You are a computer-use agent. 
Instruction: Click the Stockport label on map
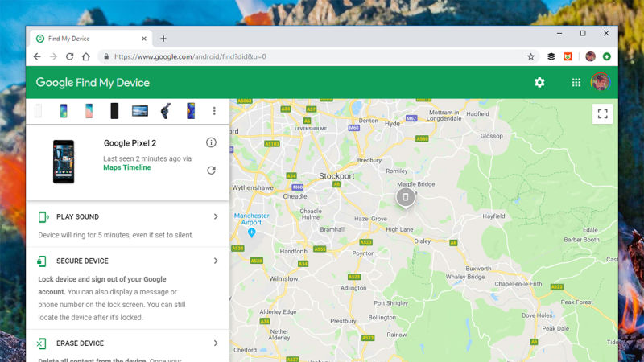pyautogui.click(x=336, y=176)
